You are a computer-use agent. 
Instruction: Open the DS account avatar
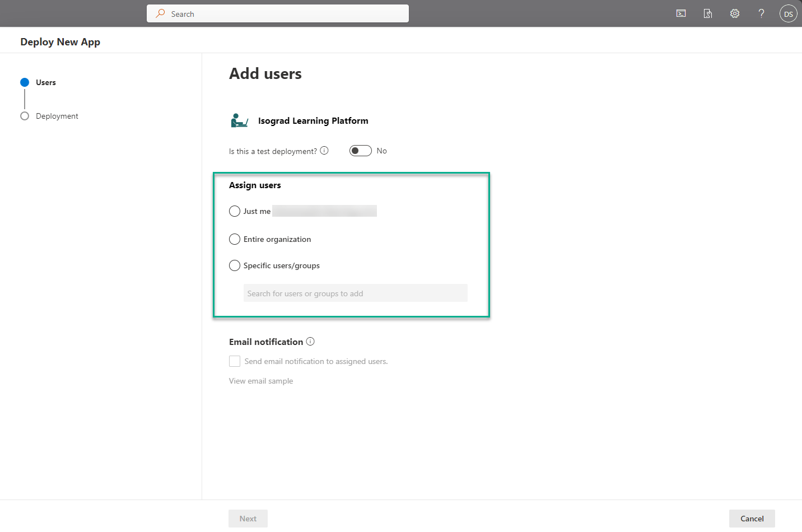[788, 13]
